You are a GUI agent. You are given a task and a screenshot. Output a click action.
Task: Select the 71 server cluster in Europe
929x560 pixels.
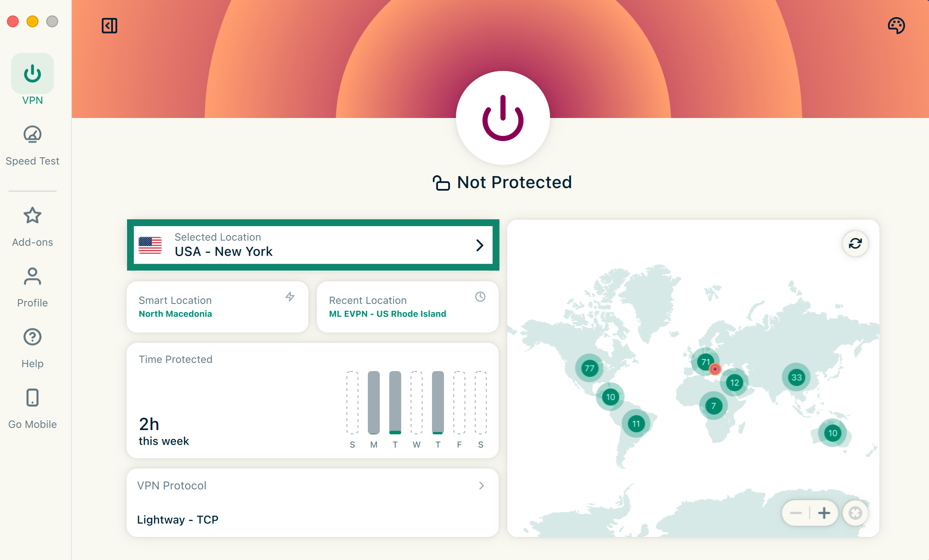click(705, 362)
